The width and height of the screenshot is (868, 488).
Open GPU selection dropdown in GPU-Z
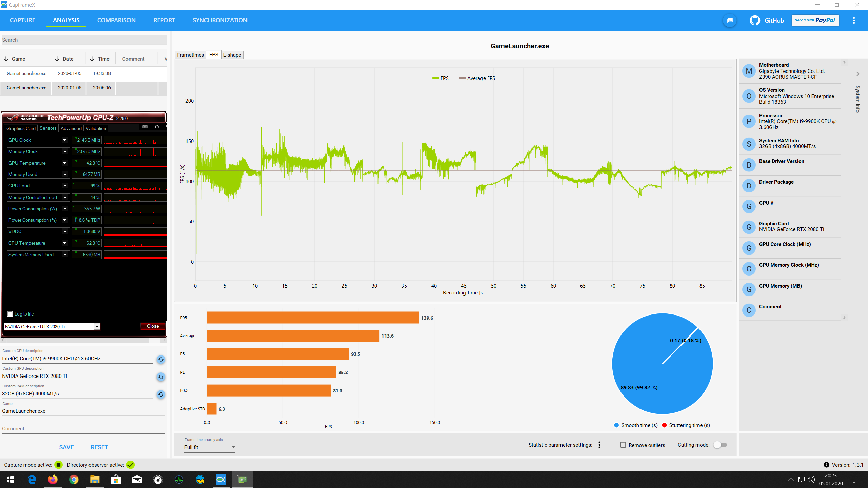(97, 327)
